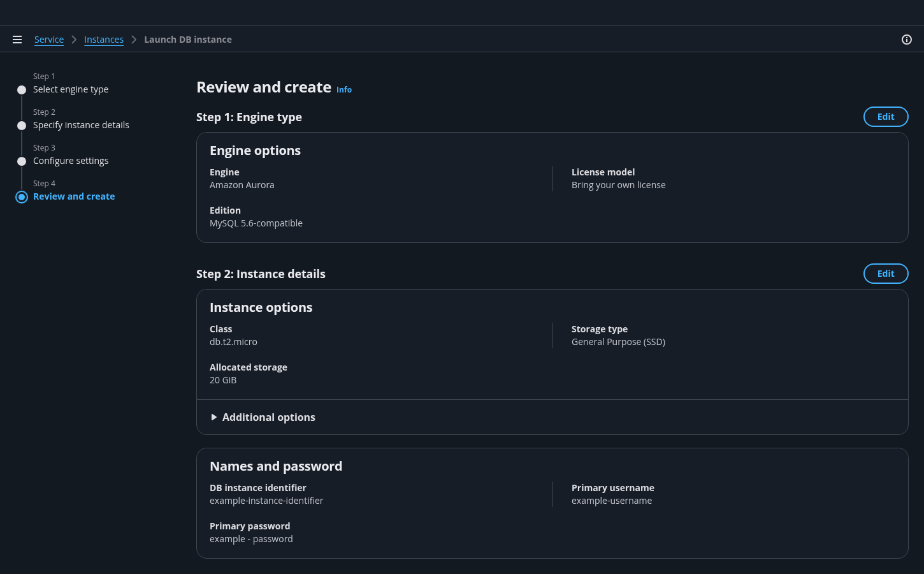Jump to Configure settings step
The width and height of the screenshot is (924, 574).
pos(71,161)
